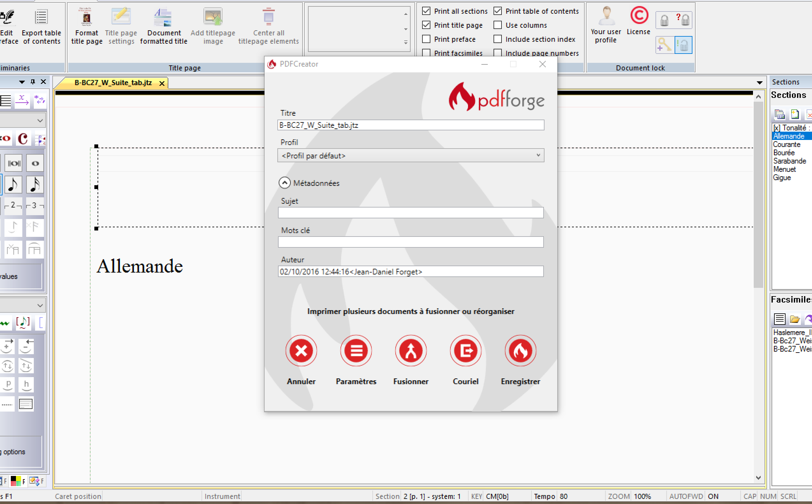Enable the Use columns checkbox
Viewport: 812px width, 504px height.
pos(498,25)
